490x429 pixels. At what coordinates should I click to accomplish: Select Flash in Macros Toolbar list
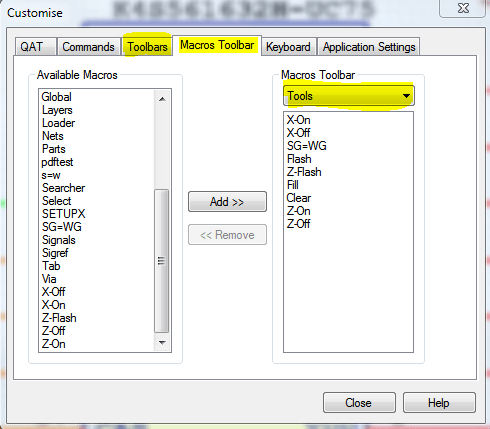(x=299, y=159)
